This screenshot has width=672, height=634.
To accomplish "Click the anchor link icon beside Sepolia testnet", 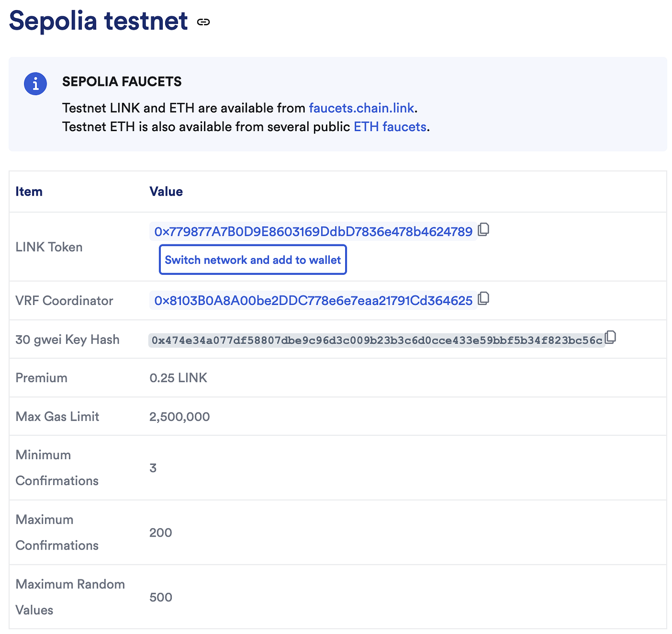I will click(x=204, y=22).
